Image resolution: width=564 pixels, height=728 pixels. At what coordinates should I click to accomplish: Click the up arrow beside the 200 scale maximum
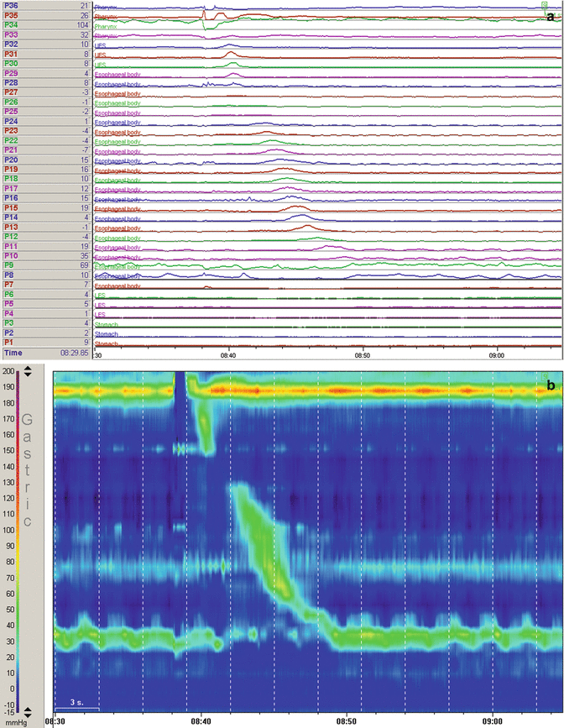click(28, 369)
